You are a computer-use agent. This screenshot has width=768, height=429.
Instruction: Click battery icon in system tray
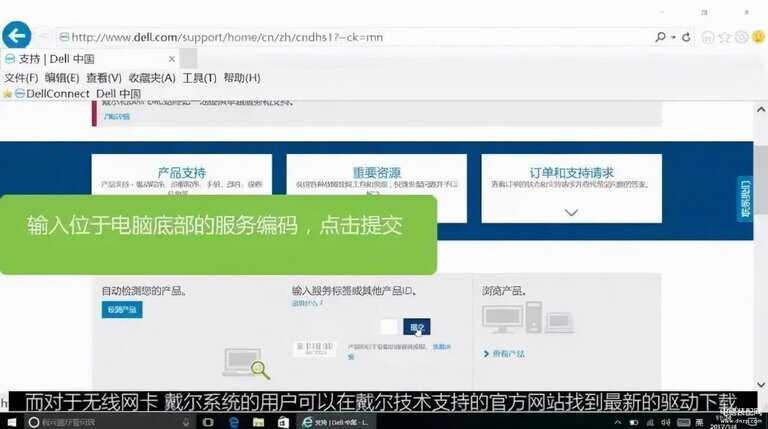(634, 422)
